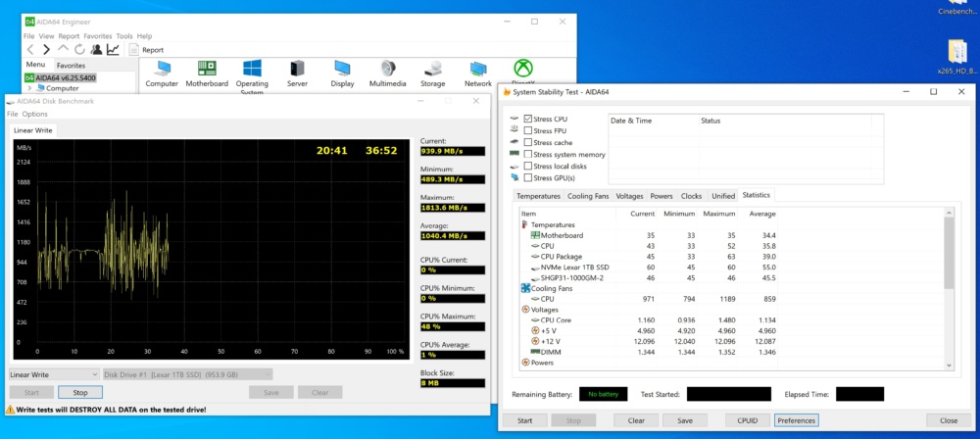Click the Voltages group icon in the list
980x439 pixels.
[x=525, y=311]
